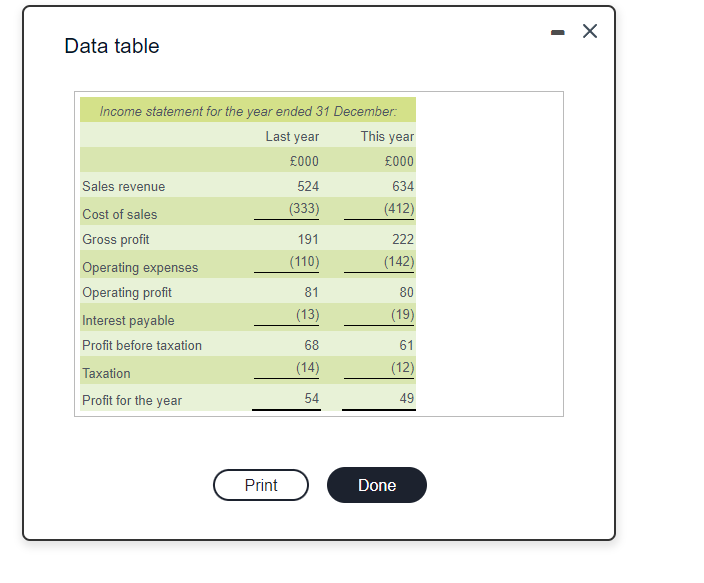
Task: Click the income statement header caption
Action: click(x=248, y=111)
